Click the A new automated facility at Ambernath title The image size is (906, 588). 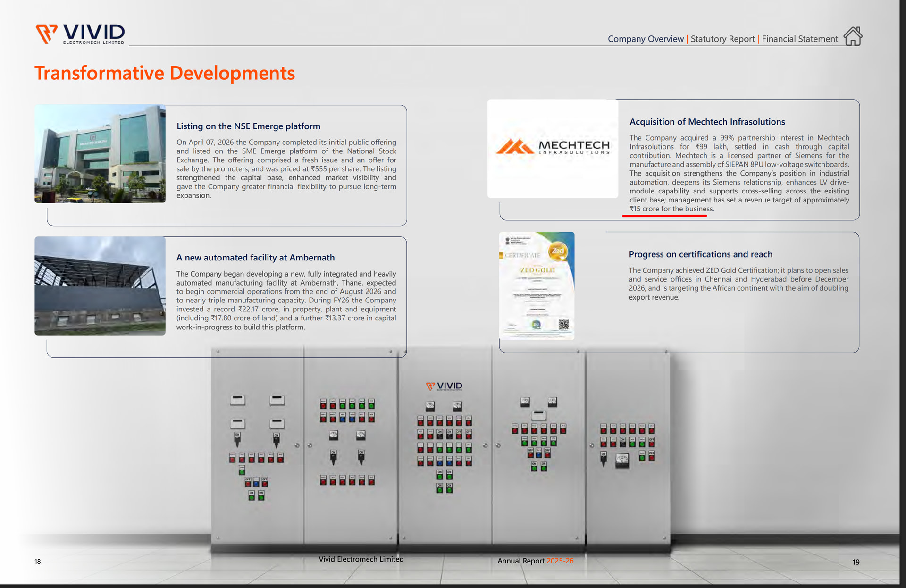point(255,258)
